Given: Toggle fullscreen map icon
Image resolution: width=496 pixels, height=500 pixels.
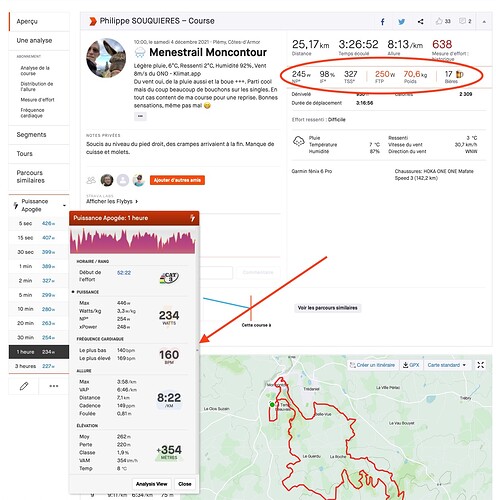Looking at the screenshot, I should (x=480, y=365).
